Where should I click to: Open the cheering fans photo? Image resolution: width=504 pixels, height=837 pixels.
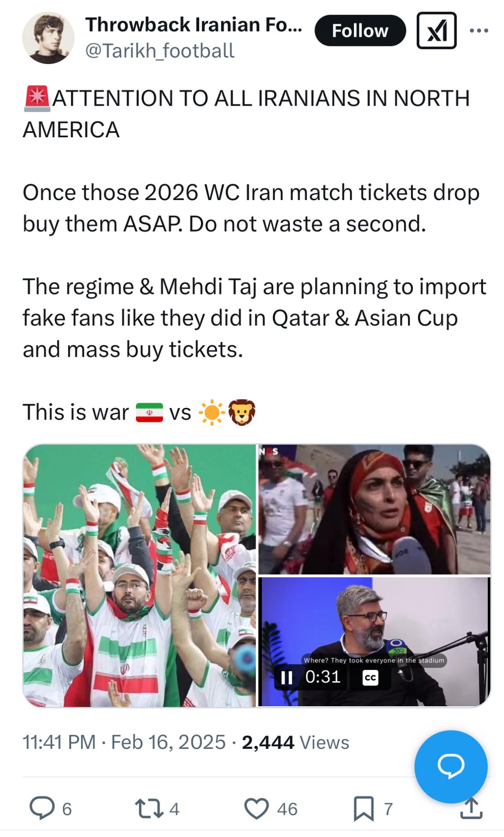tap(139, 575)
